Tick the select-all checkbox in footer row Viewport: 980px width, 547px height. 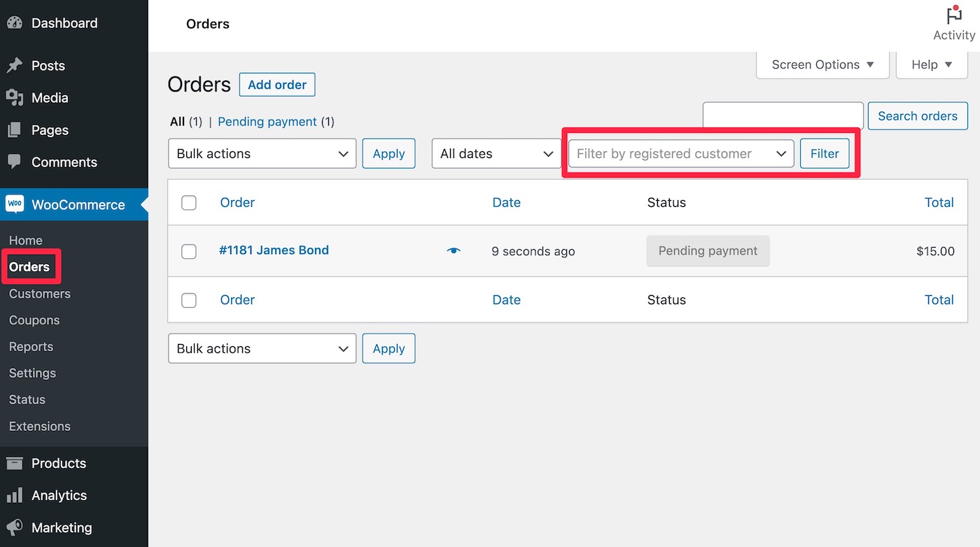189,300
